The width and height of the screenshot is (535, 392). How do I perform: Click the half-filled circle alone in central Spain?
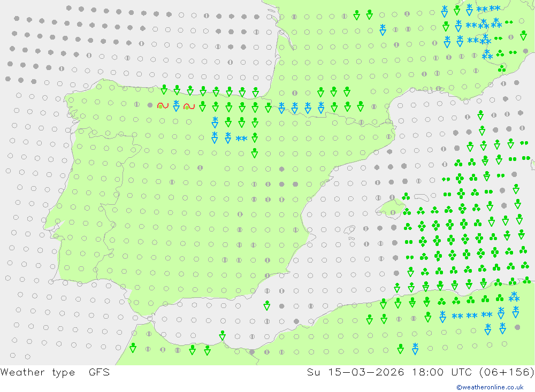[200, 168]
